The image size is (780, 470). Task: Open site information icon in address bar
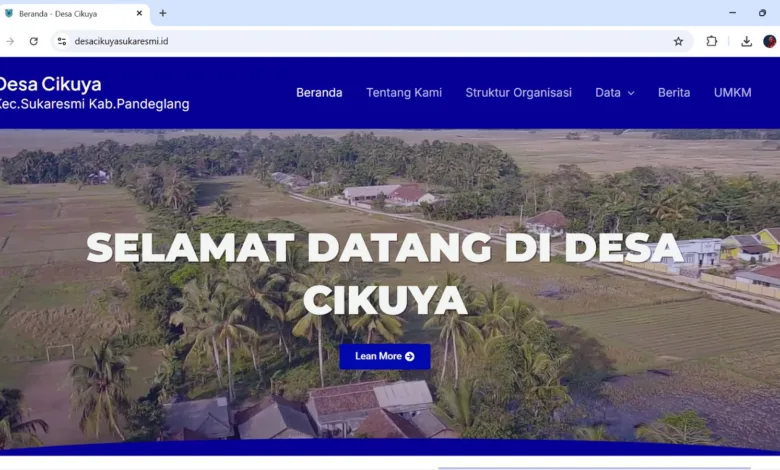point(62,41)
